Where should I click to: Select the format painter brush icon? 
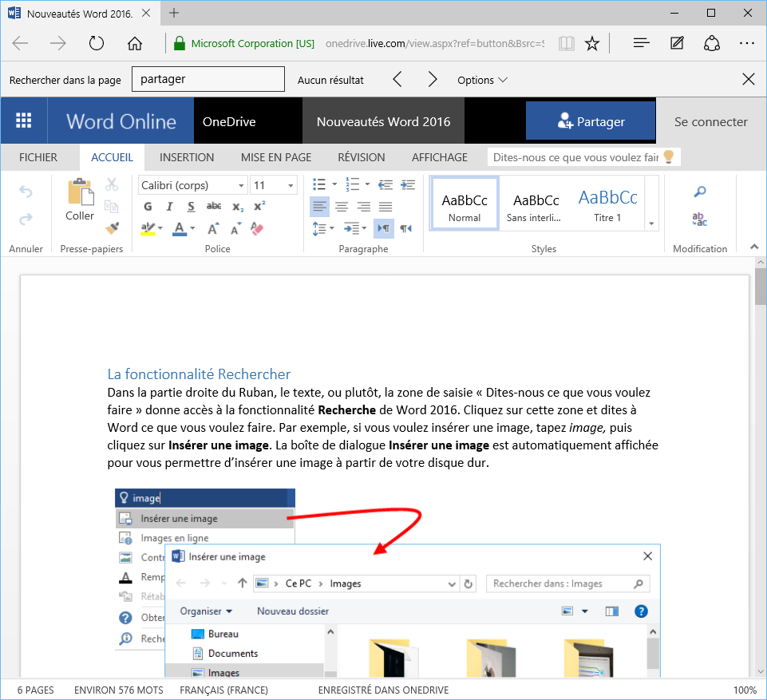(112, 228)
